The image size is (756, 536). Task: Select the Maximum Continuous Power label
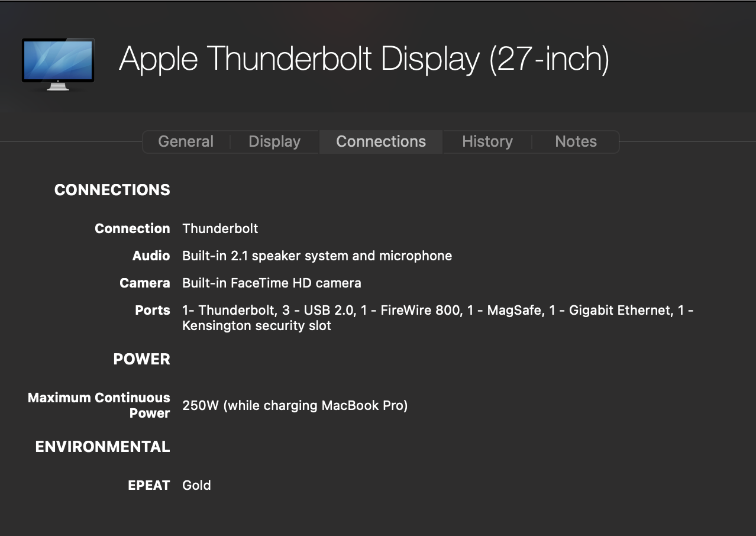point(99,405)
